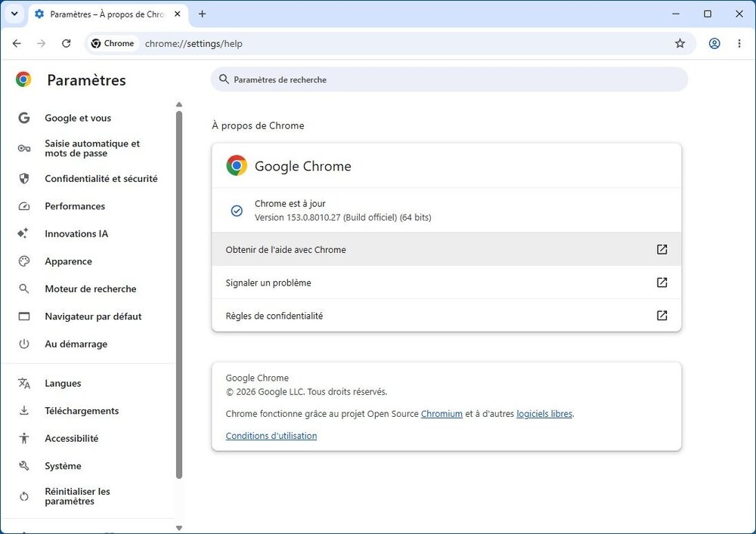Click the Chrome logo beside Paramètres
Image resolution: width=756 pixels, height=534 pixels.
coord(23,79)
